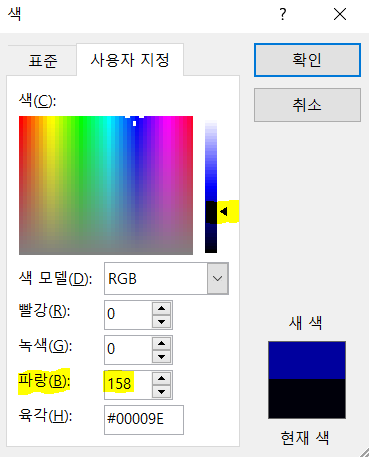The width and height of the screenshot is (369, 457).
Task: Increase the 파랑(B) value
Action: 162,378
